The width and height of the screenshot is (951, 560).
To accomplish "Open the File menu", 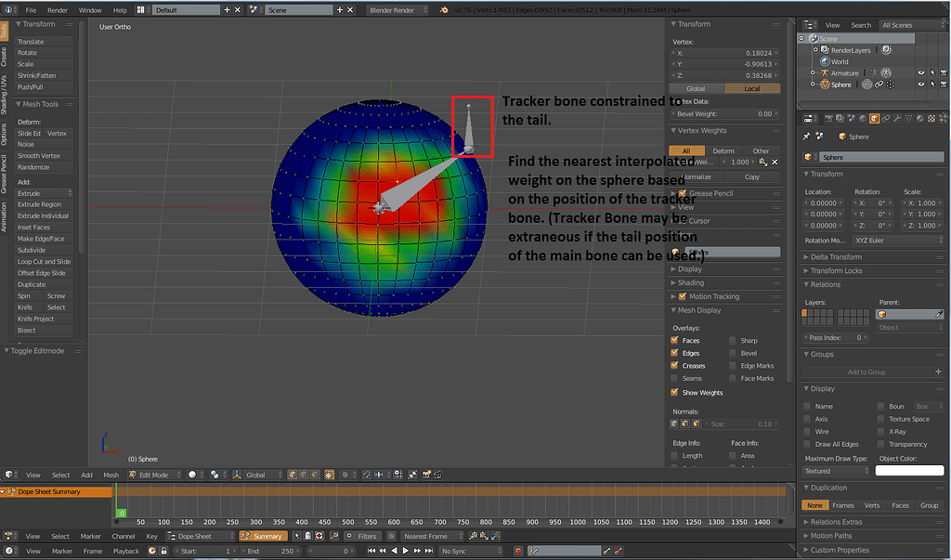I will point(31,9).
